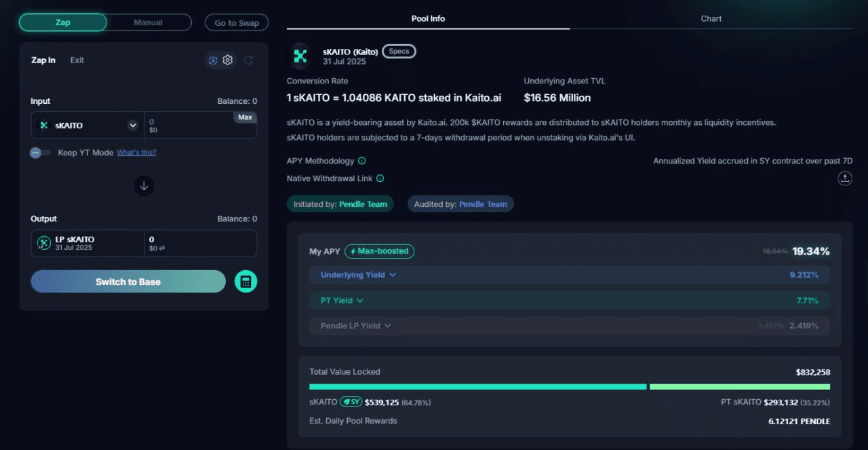Click the sKAITO portion of the TVL bar
This screenshot has height=450, width=868.
478,387
